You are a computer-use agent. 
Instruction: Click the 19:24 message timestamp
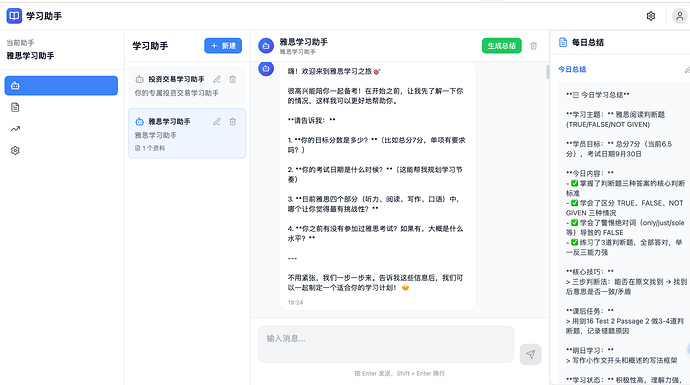[295, 302]
